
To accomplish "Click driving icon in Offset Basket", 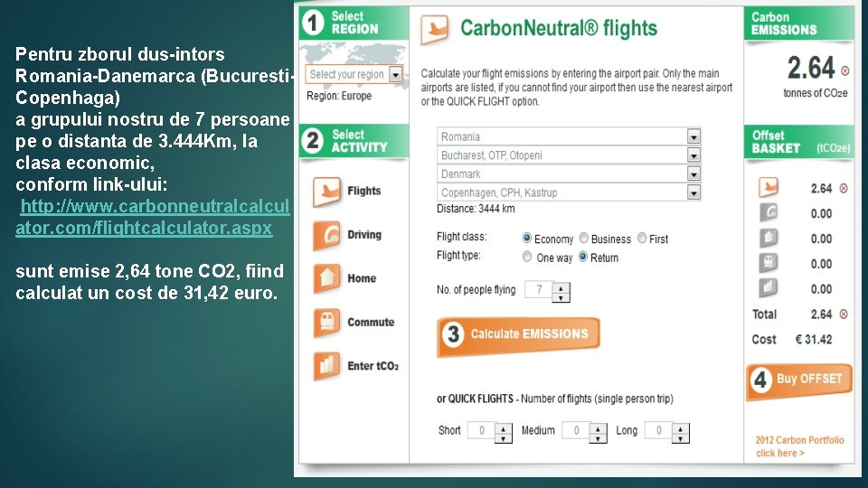I will coord(769,212).
